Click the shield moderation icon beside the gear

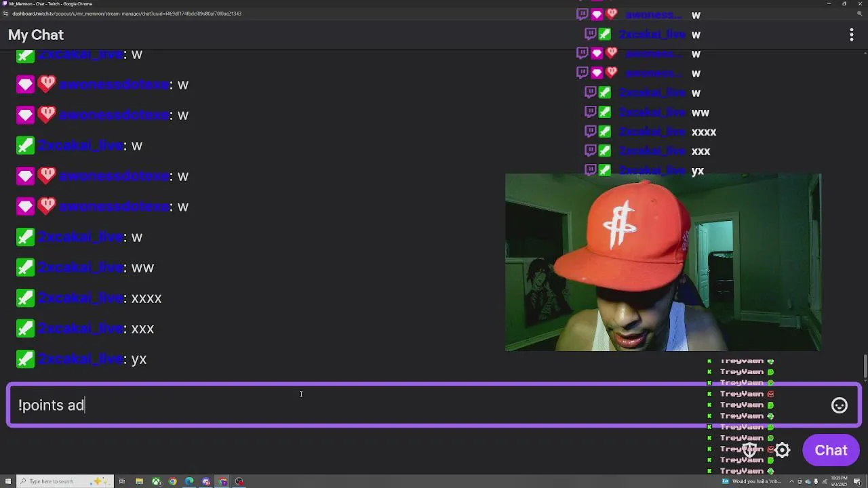(x=750, y=450)
